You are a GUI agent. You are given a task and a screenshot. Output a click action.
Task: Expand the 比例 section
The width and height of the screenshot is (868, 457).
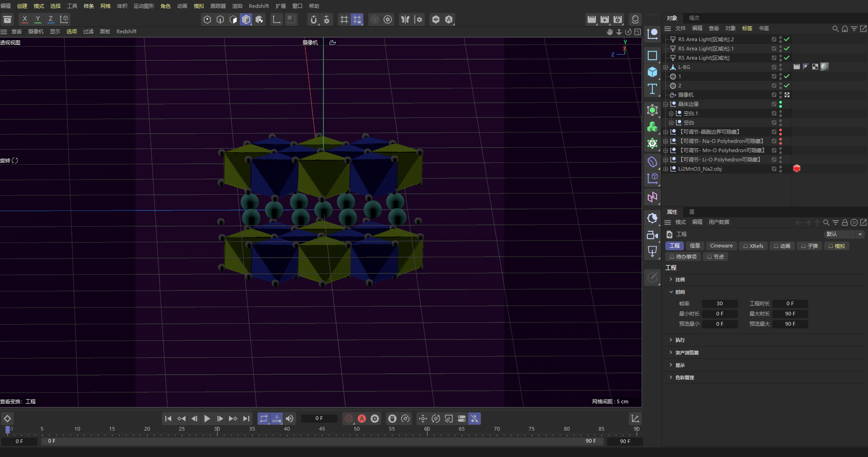click(x=671, y=279)
